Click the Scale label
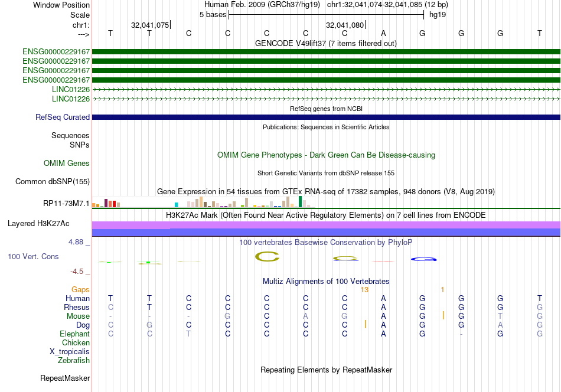The height and width of the screenshot is (392, 561). 80,15
